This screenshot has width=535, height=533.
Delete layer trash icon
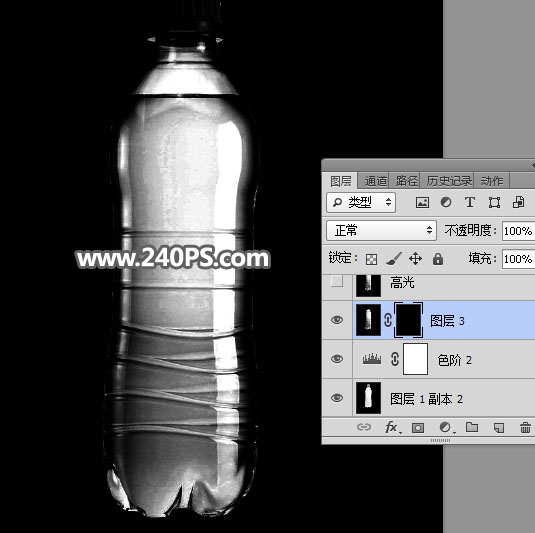click(525, 427)
